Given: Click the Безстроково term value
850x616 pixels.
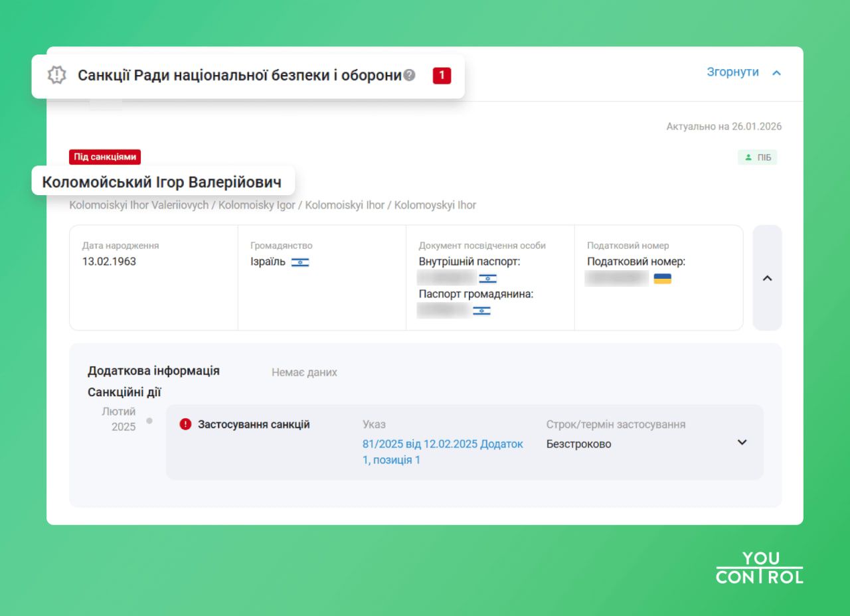Looking at the screenshot, I should coord(578,444).
